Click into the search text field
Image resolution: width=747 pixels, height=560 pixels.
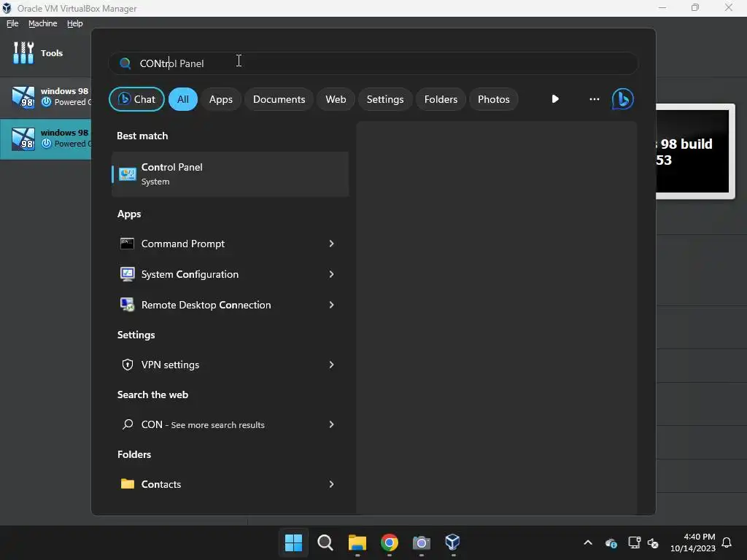pyautogui.click(x=373, y=63)
